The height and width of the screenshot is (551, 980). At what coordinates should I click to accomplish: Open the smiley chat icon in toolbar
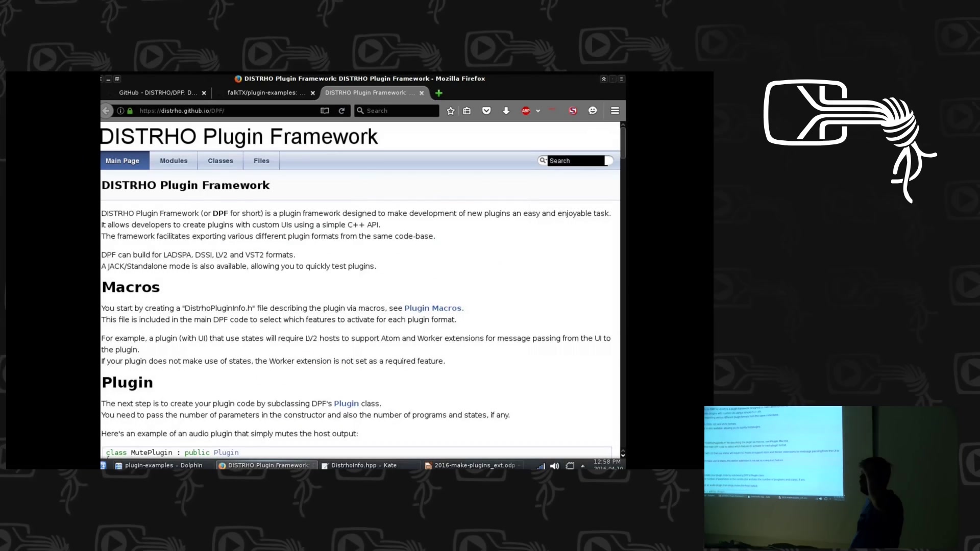pyautogui.click(x=593, y=111)
